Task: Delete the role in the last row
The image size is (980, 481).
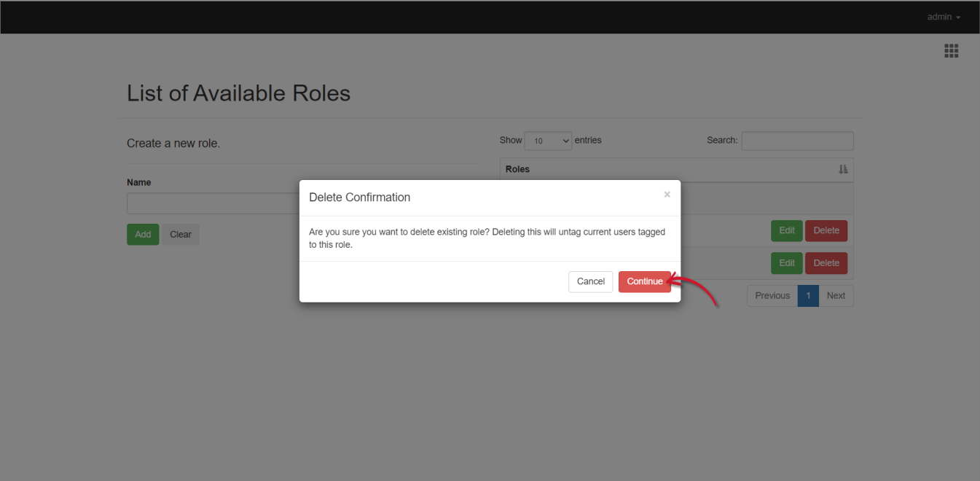Action: tap(826, 263)
